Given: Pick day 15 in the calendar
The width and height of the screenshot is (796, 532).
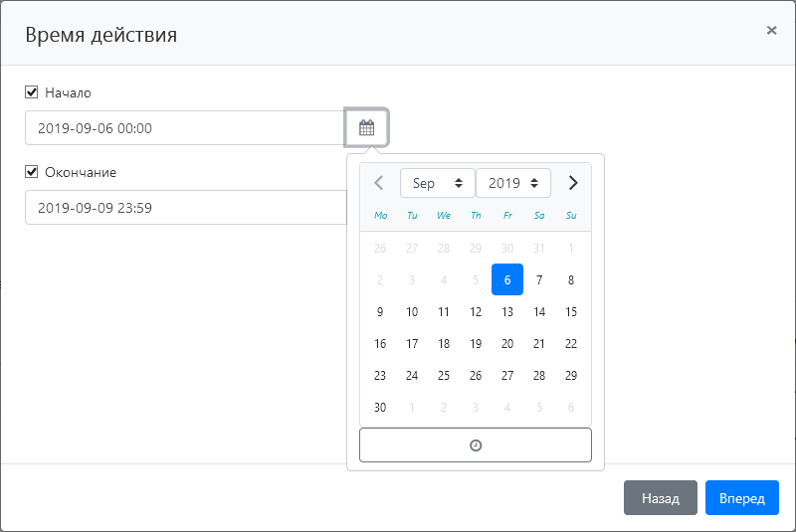Looking at the screenshot, I should 571,312.
